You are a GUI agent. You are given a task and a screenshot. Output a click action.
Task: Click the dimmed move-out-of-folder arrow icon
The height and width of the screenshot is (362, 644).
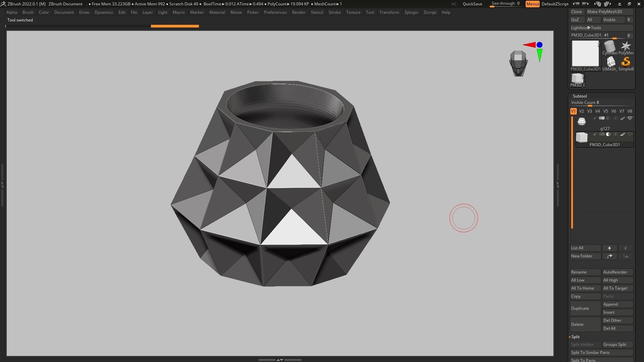[626, 256]
